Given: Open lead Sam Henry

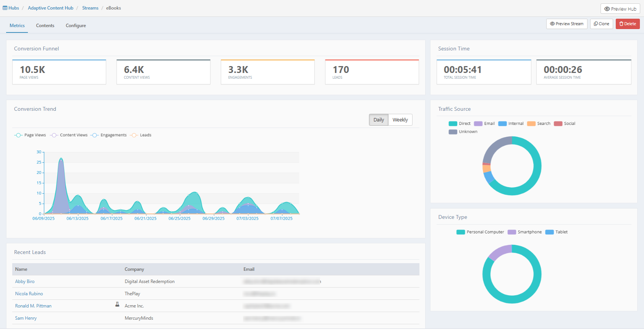Looking at the screenshot, I should (x=26, y=318).
